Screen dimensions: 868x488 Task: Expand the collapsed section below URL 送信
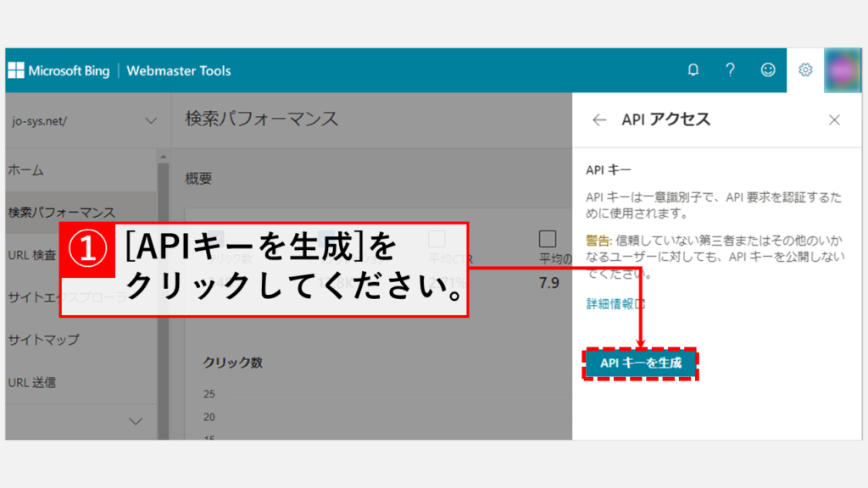pyautogui.click(x=135, y=421)
